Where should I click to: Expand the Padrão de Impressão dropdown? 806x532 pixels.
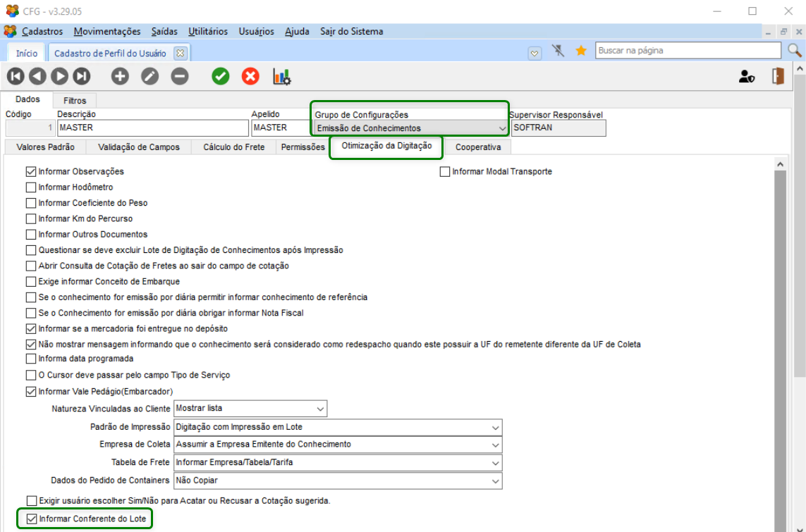click(x=495, y=427)
